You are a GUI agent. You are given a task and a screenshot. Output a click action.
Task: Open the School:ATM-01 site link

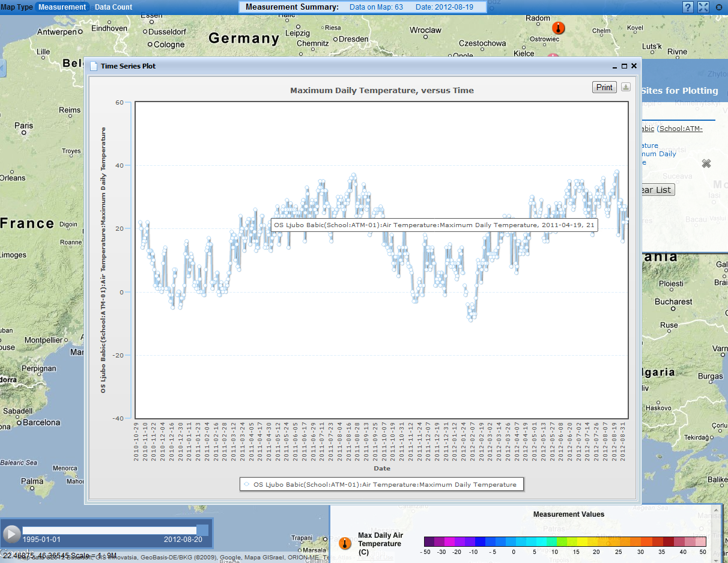click(680, 129)
